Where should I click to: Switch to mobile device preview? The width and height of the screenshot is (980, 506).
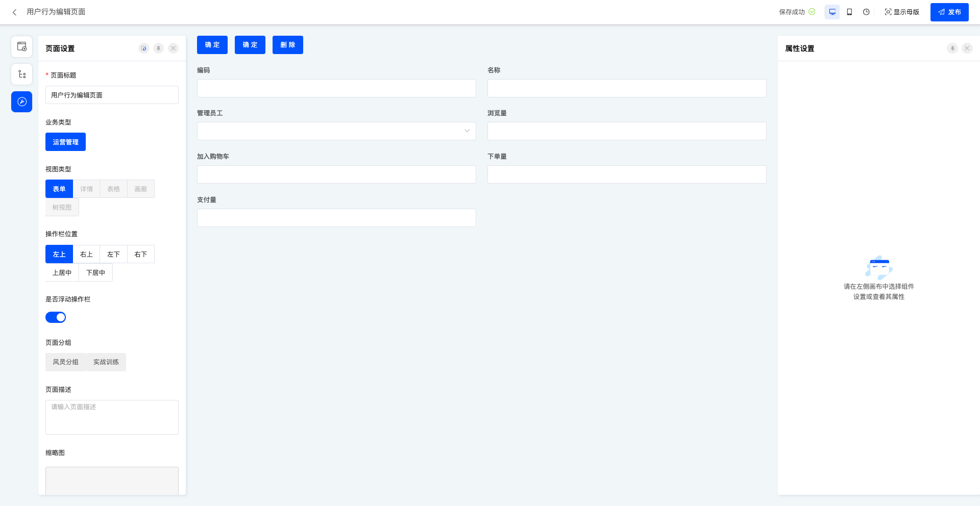coord(849,12)
